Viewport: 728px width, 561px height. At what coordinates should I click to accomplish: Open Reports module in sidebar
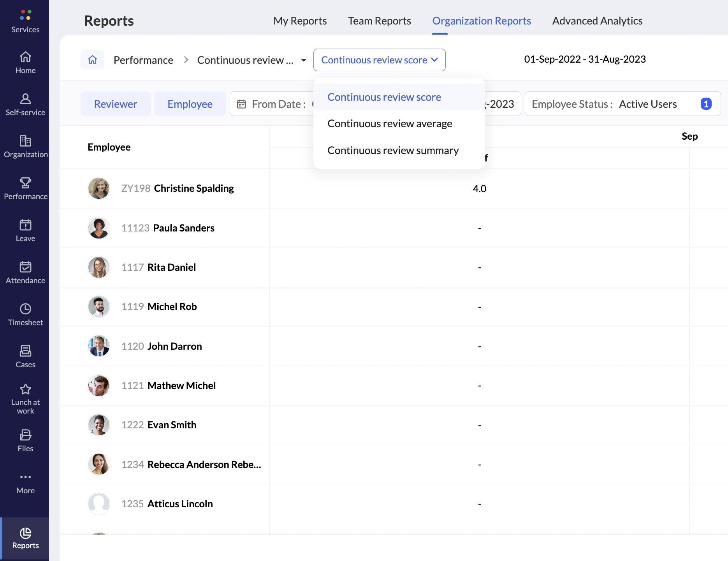pos(25,538)
